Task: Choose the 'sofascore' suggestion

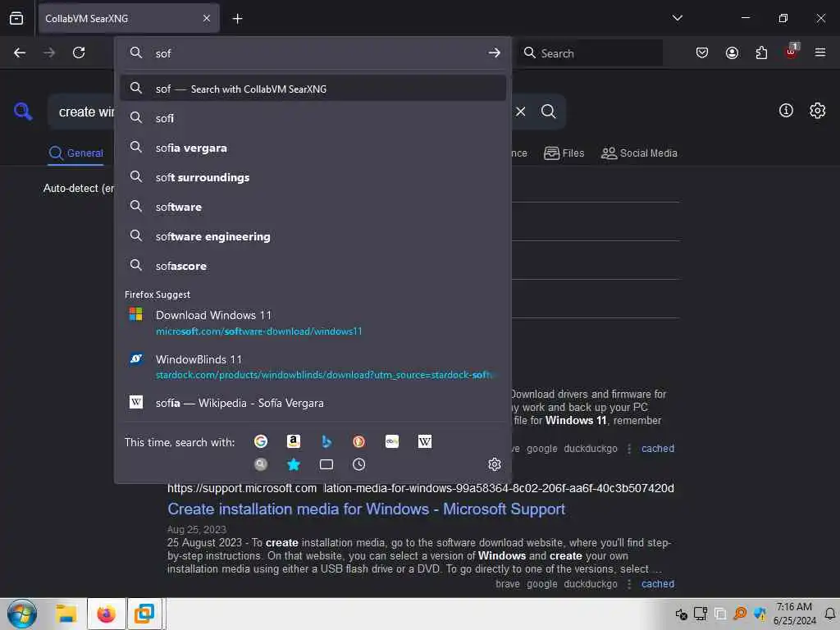Action: pyautogui.click(x=313, y=265)
